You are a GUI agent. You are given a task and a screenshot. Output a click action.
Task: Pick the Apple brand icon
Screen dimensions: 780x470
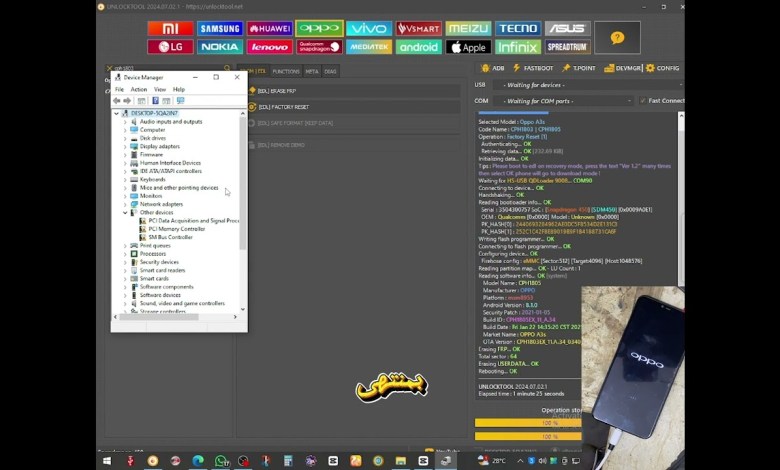(468, 47)
